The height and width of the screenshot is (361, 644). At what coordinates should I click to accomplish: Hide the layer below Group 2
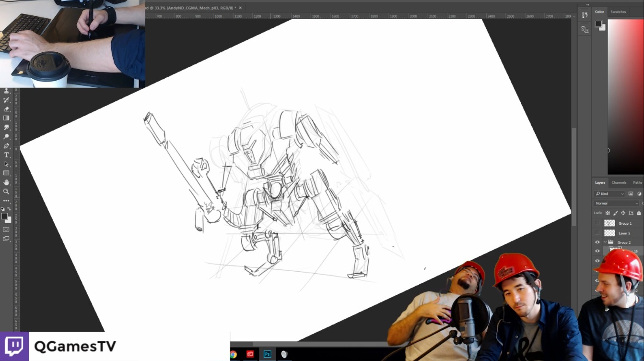tap(597, 251)
